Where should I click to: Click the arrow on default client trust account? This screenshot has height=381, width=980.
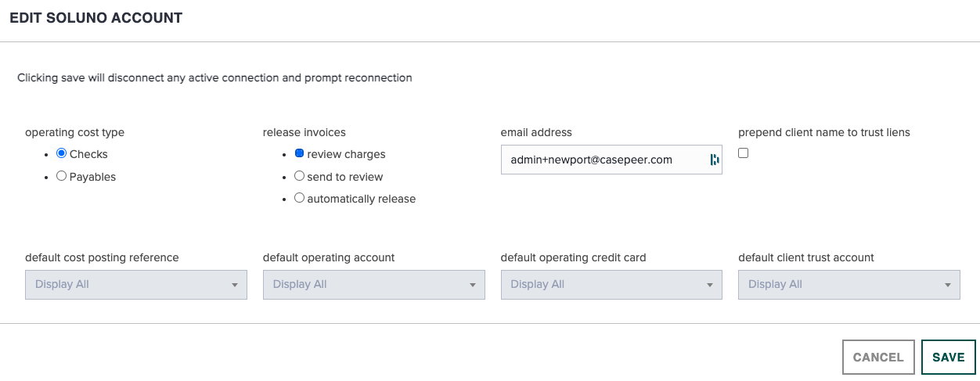(x=948, y=286)
